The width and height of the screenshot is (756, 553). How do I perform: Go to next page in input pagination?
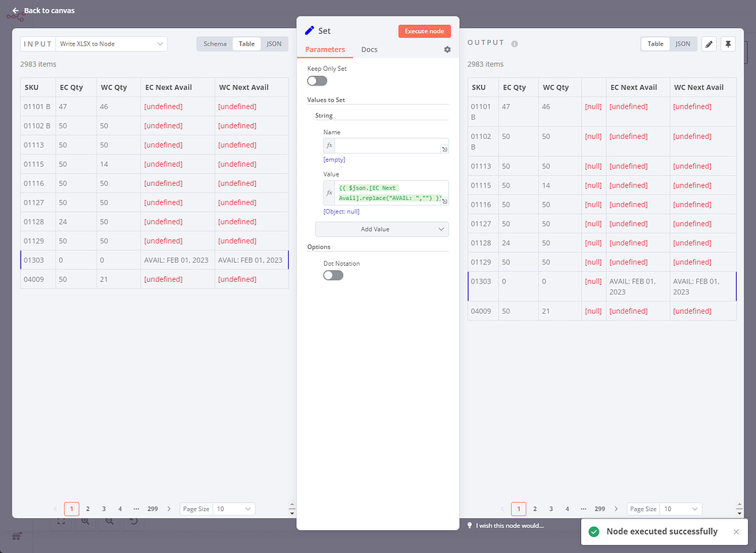click(x=169, y=509)
